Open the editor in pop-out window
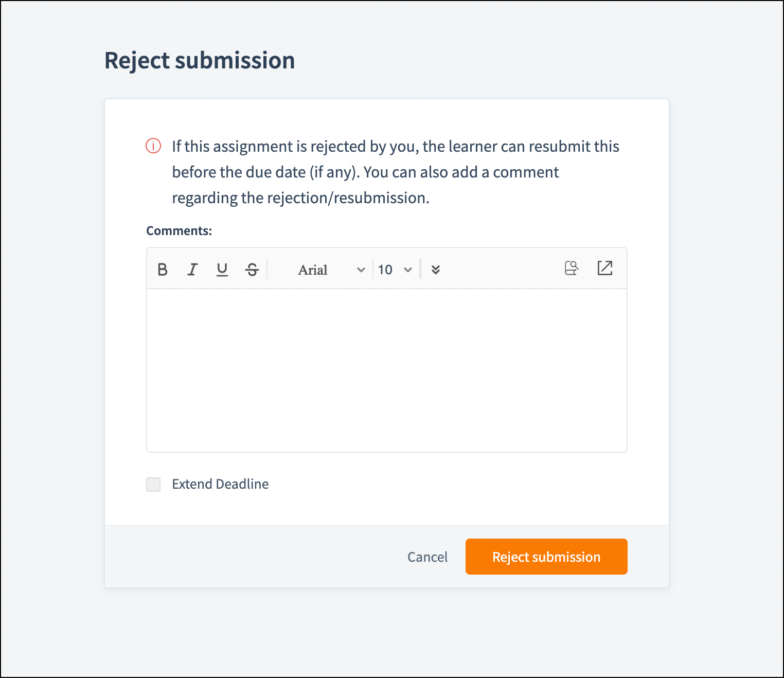 tap(605, 268)
